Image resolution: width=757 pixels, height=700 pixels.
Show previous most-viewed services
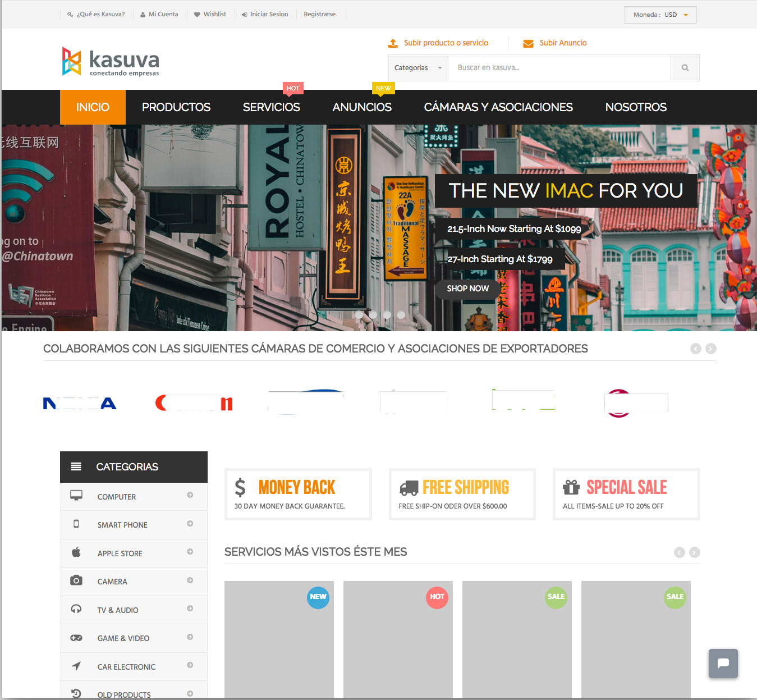680,552
